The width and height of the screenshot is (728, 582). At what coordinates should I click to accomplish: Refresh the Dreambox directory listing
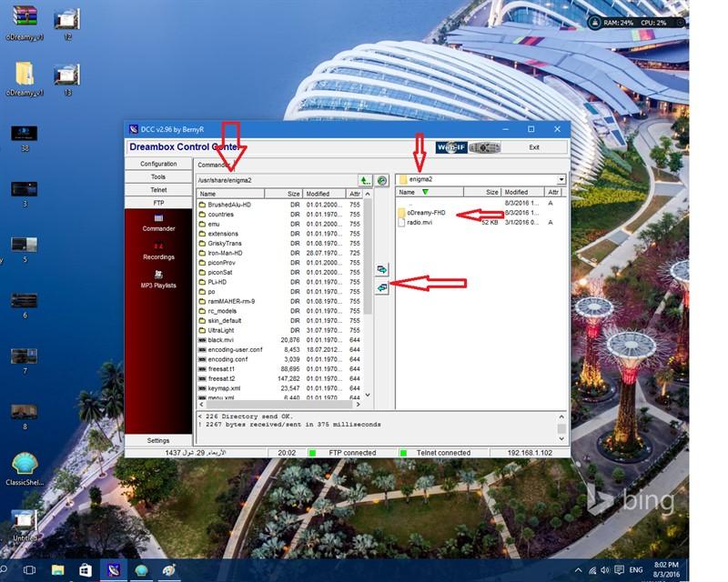[x=382, y=181]
